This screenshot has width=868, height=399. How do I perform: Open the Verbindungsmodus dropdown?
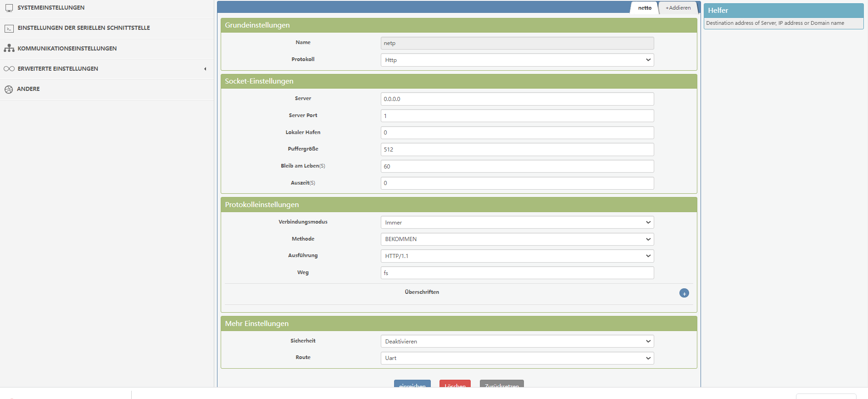pos(517,223)
